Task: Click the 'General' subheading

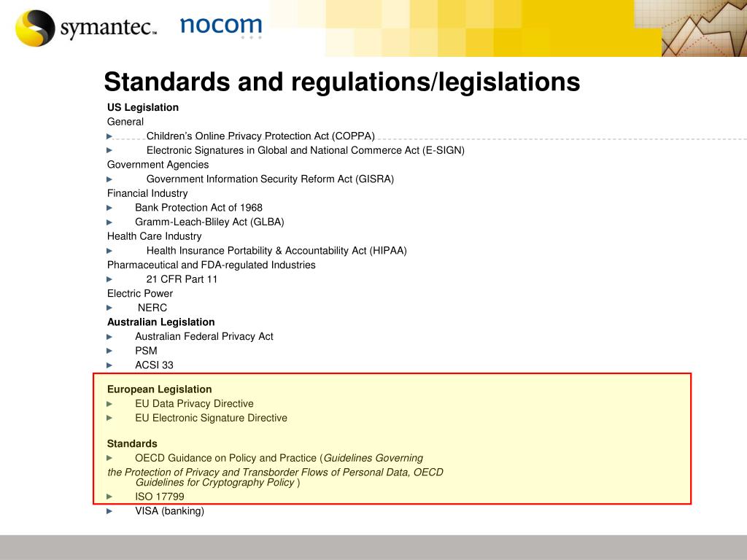Action: [125, 122]
